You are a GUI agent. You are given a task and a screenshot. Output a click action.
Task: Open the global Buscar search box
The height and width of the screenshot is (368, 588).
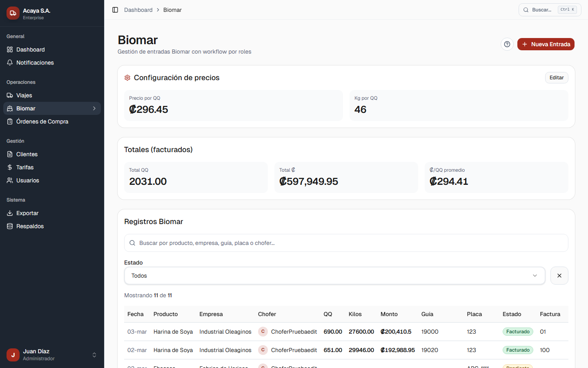click(x=549, y=10)
